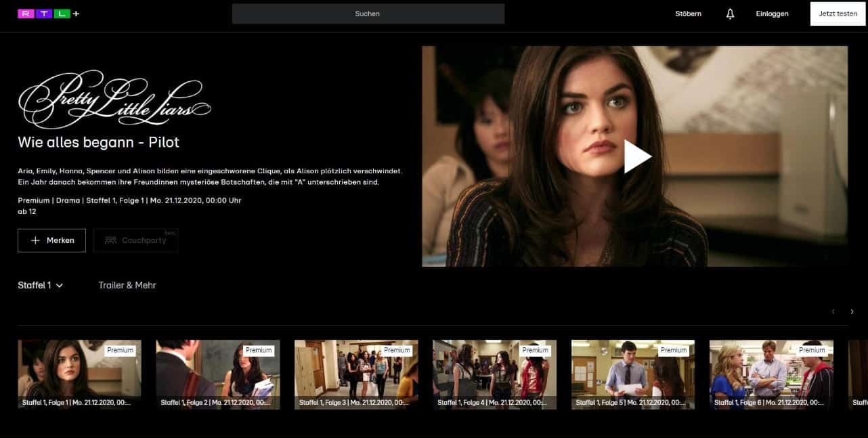This screenshot has width=868, height=438.
Task: Click Premium badge on Folge 4 thumbnail
Action: 535,350
